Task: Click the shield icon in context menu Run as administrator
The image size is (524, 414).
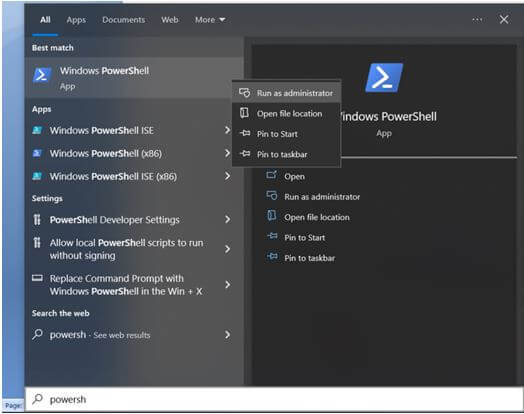Action: [245, 93]
